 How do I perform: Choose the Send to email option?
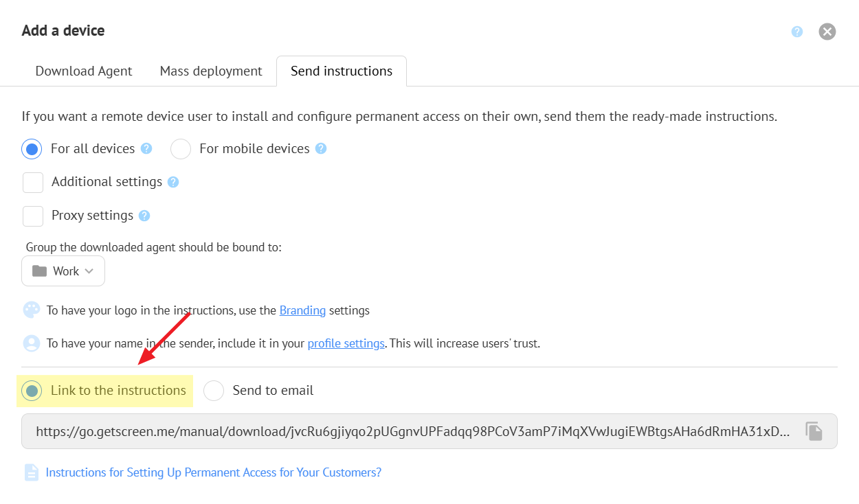click(214, 391)
